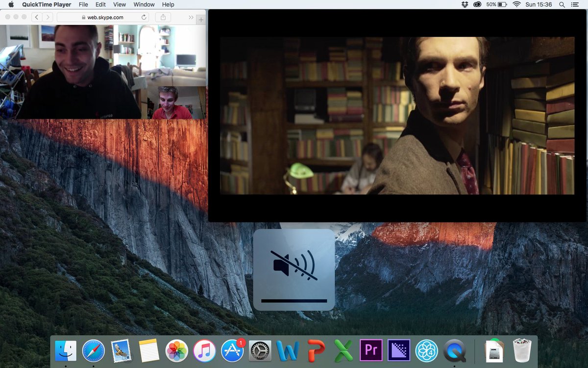Open Finder from the Dock
The image size is (588, 368).
click(x=66, y=351)
